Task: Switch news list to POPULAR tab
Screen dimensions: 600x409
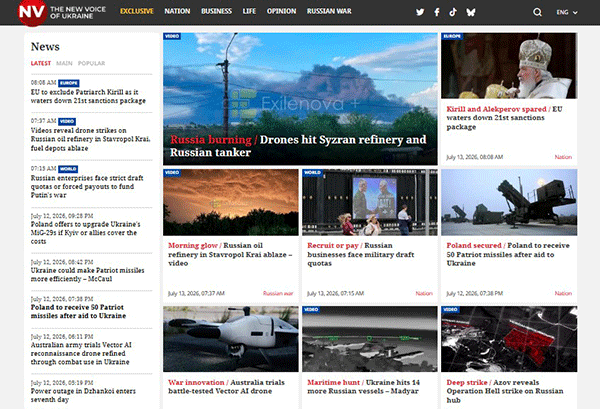Action: (91, 63)
